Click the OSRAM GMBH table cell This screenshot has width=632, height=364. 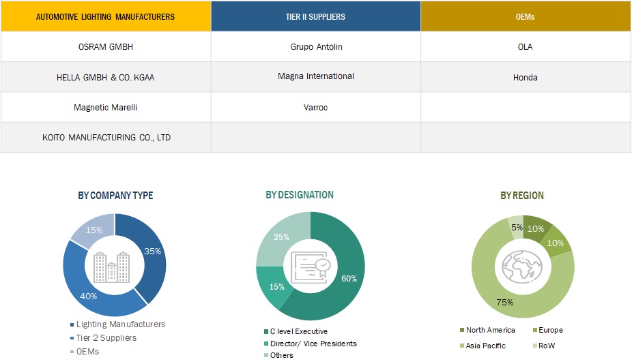pos(105,47)
